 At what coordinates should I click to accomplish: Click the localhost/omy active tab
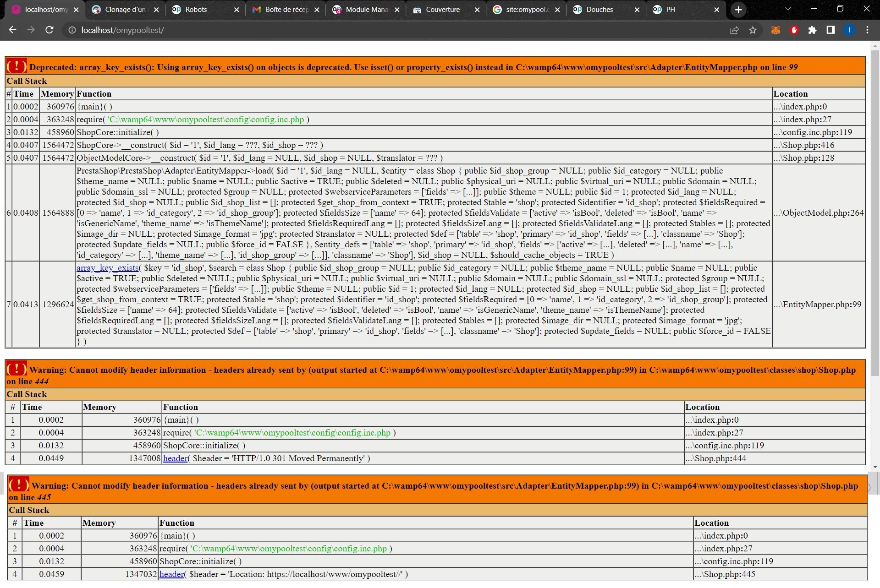click(46, 10)
